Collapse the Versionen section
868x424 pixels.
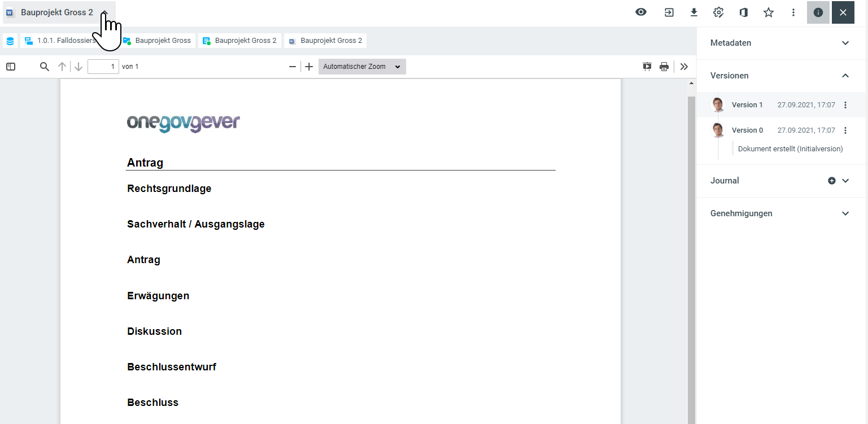tap(845, 76)
